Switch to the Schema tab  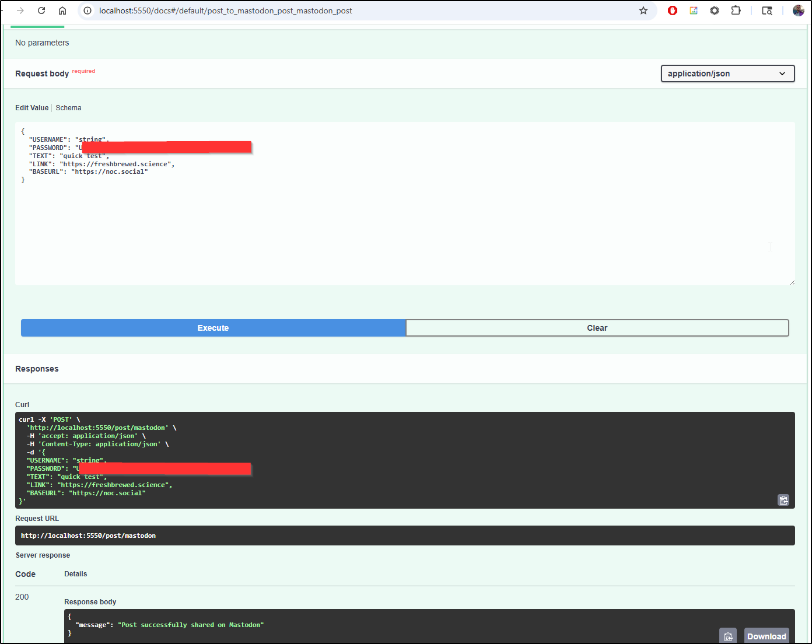[x=68, y=108]
